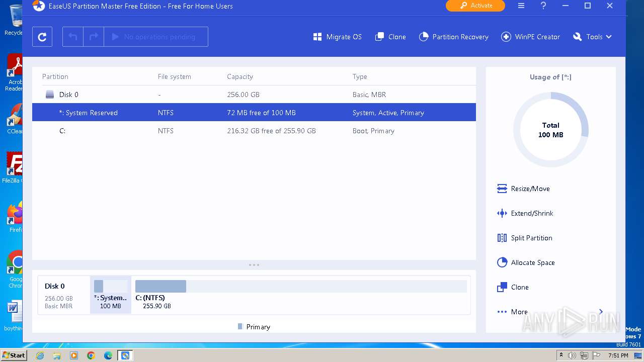This screenshot has height=362, width=644.
Task: Click the Partition column header
Action: click(55, 77)
